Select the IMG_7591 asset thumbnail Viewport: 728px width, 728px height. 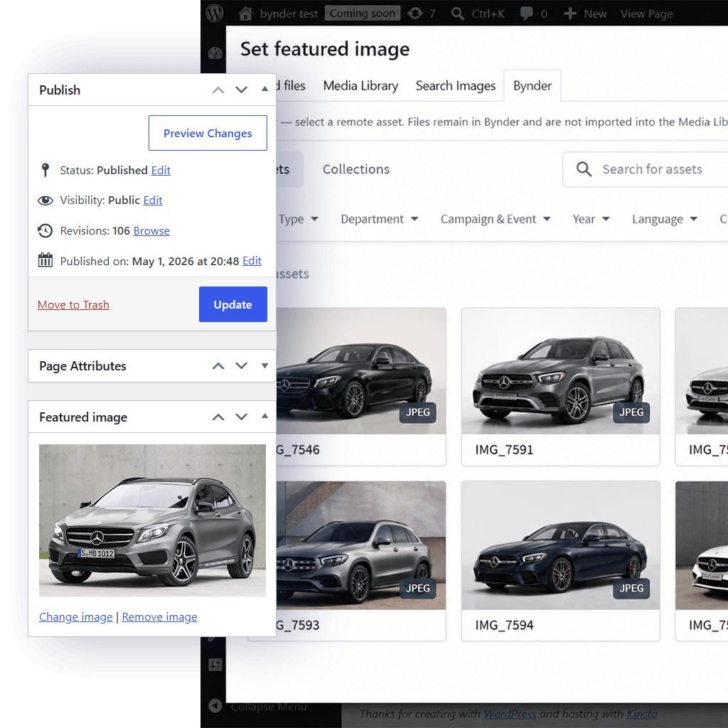pyautogui.click(x=560, y=371)
